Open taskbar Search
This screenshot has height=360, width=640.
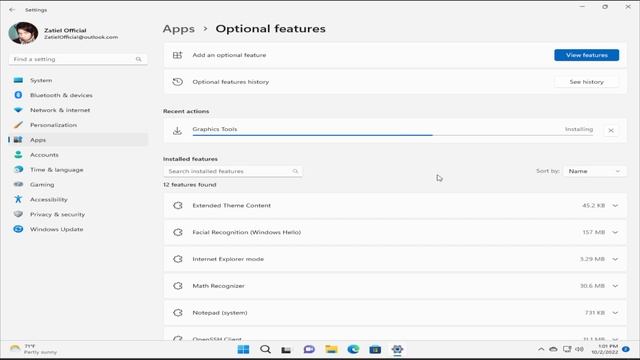265,349
